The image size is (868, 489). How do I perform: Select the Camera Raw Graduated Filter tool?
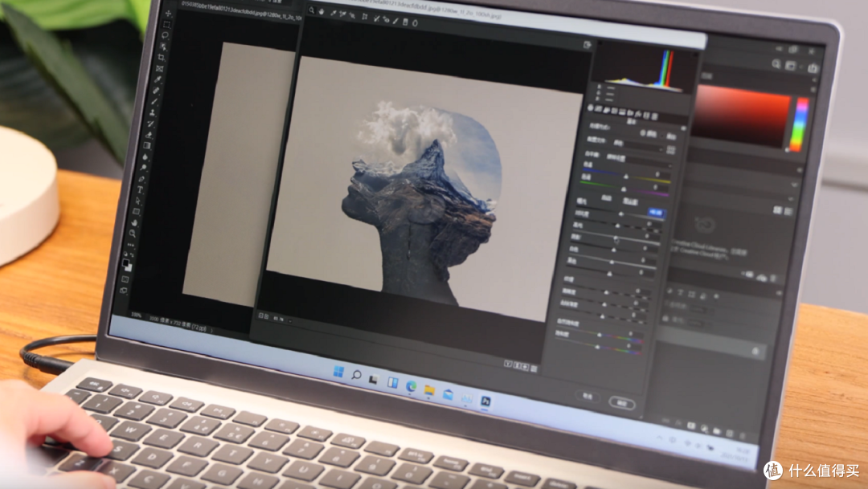click(405, 22)
